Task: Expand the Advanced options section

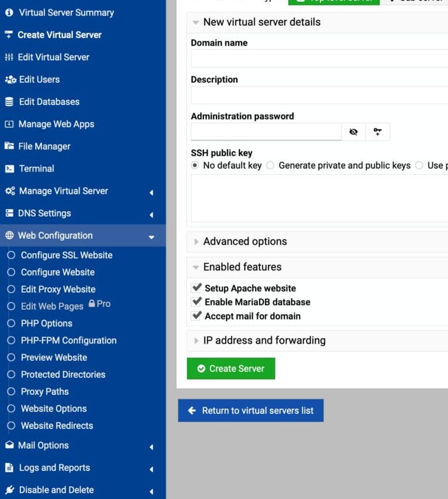Action: (x=245, y=241)
